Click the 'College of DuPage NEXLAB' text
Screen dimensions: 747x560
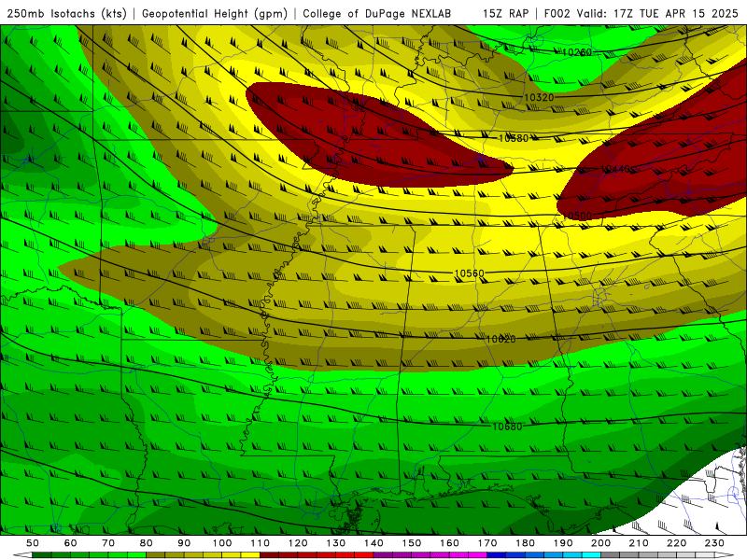tap(377, 14)
